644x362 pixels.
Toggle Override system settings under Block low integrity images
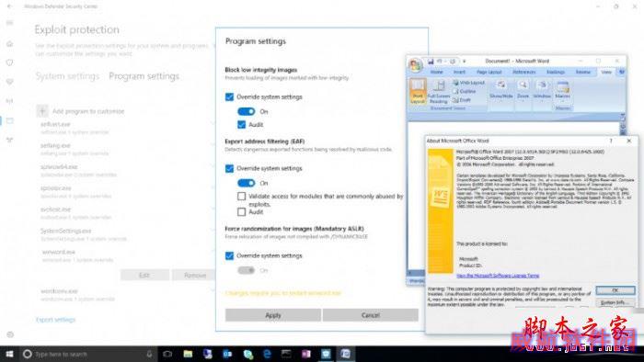pyautogui.click(x=229, y=96)
